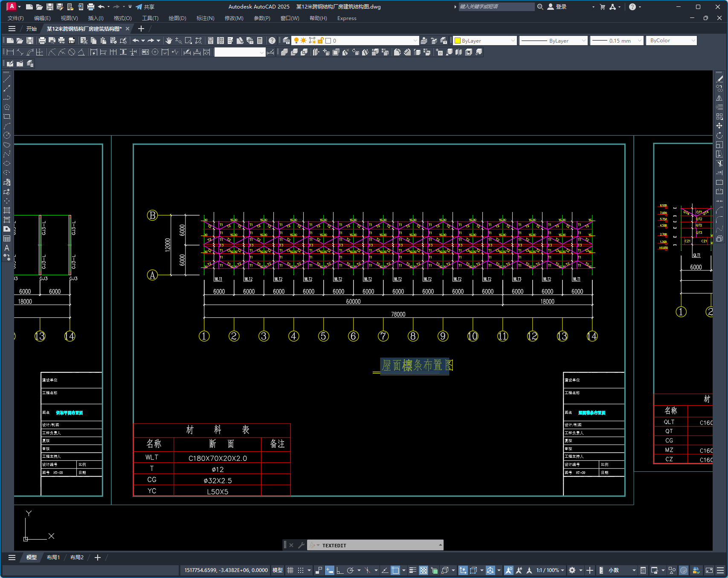
Task: Add a new layout with plus button
Action: 98,558
